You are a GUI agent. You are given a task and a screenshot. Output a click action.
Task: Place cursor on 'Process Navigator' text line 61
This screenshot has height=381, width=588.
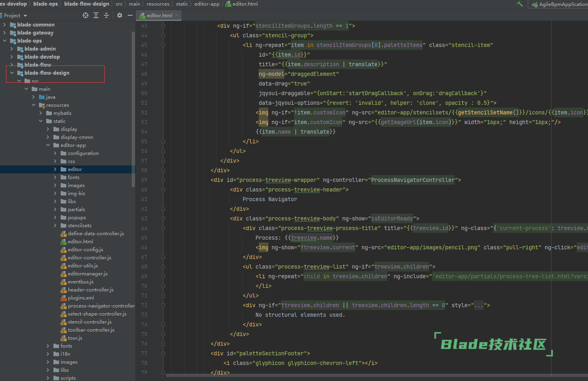(270, 199)
